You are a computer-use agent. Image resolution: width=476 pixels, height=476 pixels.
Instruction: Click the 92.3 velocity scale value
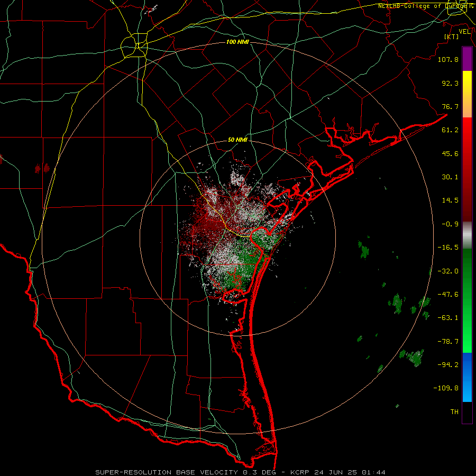[x=450, y=83]
